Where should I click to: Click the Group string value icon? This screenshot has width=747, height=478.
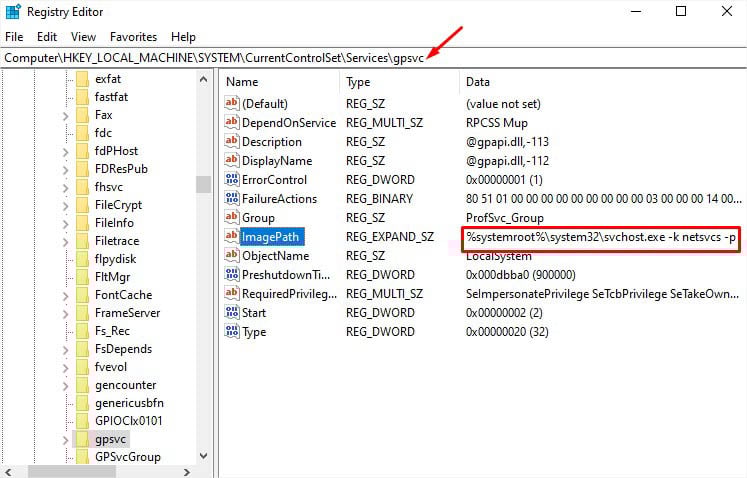point(232,217)
